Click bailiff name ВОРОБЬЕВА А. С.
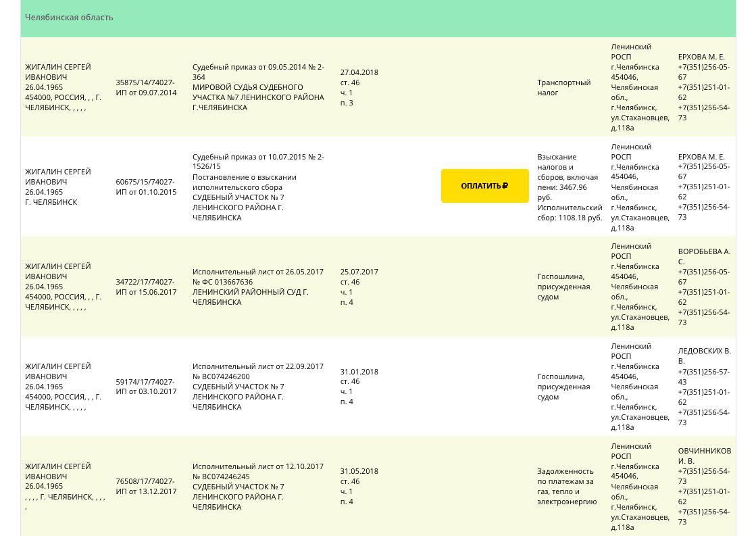 tap(705, 257)
